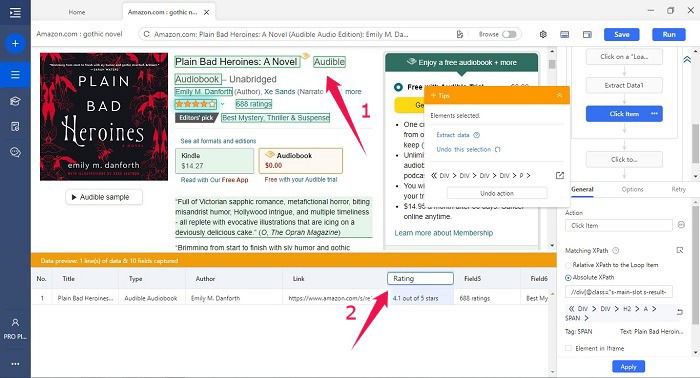Screen dimensions: 700x378
Task: Click the Apply button
Action: point(628,367)
